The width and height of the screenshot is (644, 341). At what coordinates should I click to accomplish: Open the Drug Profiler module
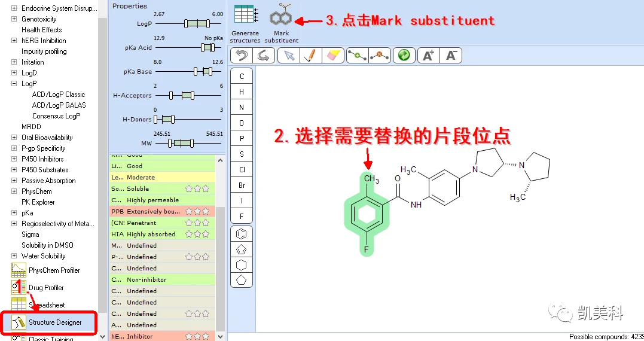pos(38,288)
